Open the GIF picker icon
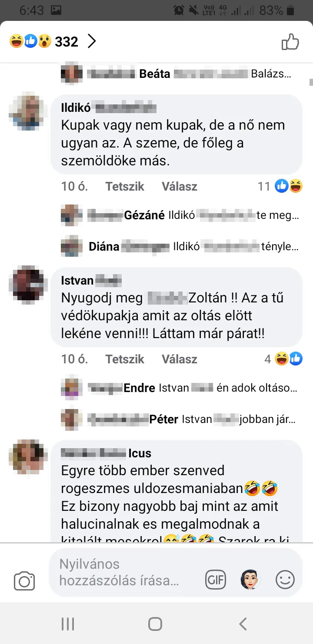The image size is (313, 644). pyautogui.click(x=216, y=580)
